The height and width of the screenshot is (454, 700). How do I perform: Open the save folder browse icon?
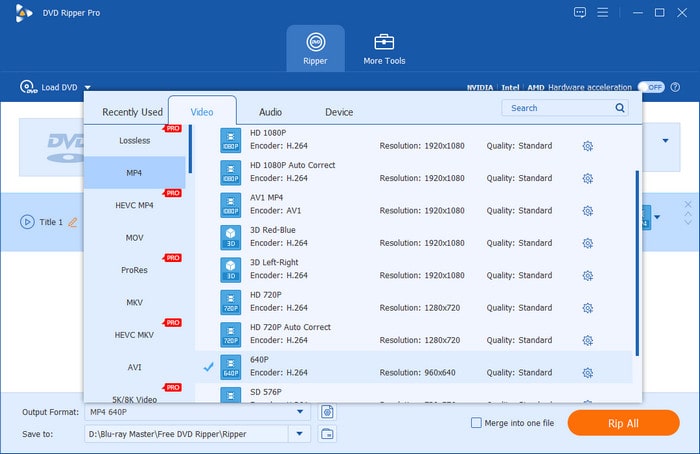tap(327, 434)
